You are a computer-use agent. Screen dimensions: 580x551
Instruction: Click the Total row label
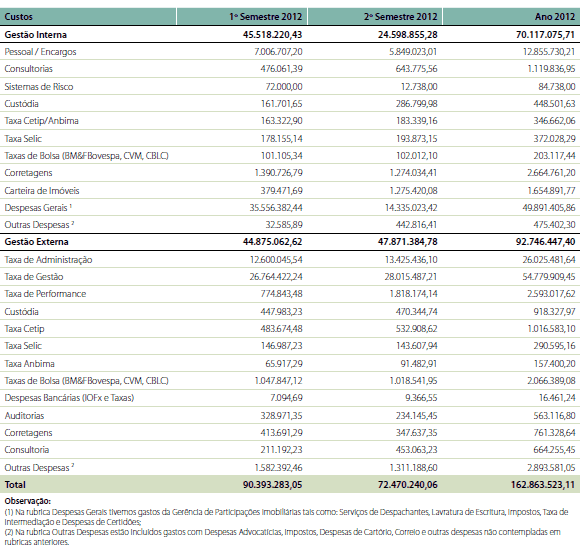[15, 485]
